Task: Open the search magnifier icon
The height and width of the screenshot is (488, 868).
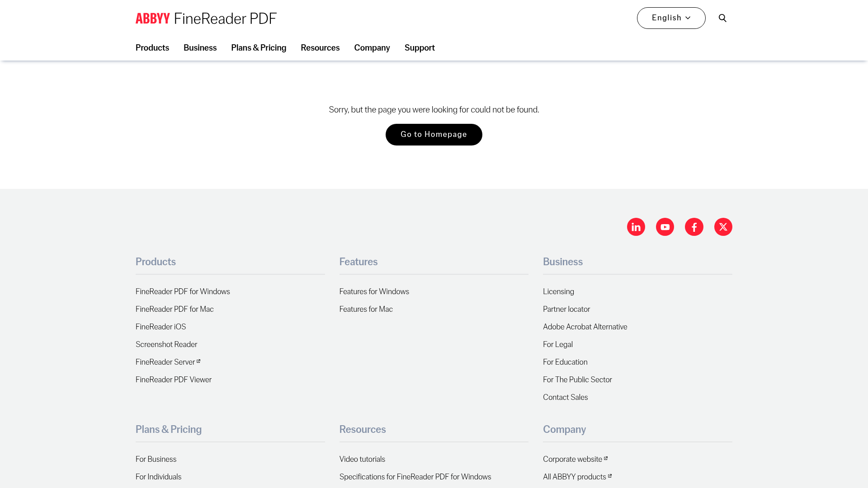Action: tap(722, 18)
